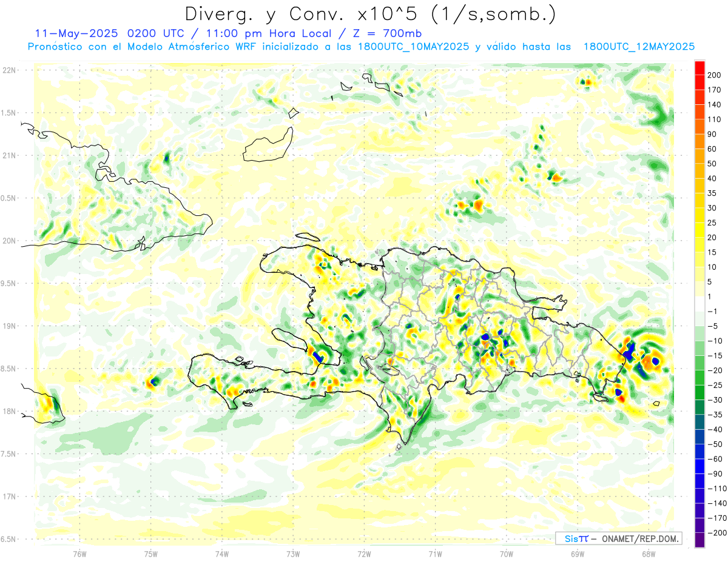728x562 pixels.
Task: Select the '7.5N' latitude label
Action: (x=7, y=454)
